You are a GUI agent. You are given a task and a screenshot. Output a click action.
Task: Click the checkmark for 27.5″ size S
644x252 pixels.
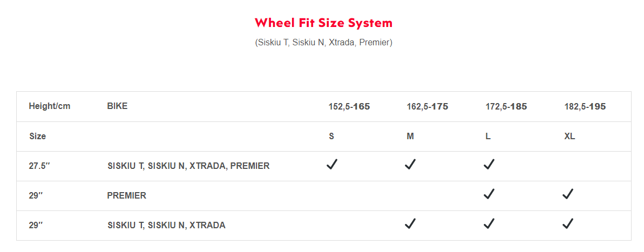[x=332, y=165]
